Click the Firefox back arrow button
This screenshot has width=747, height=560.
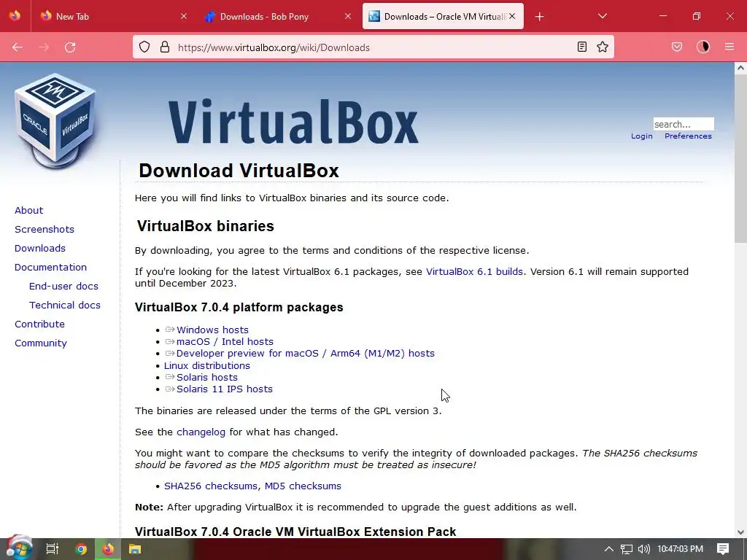pos(18,47)
